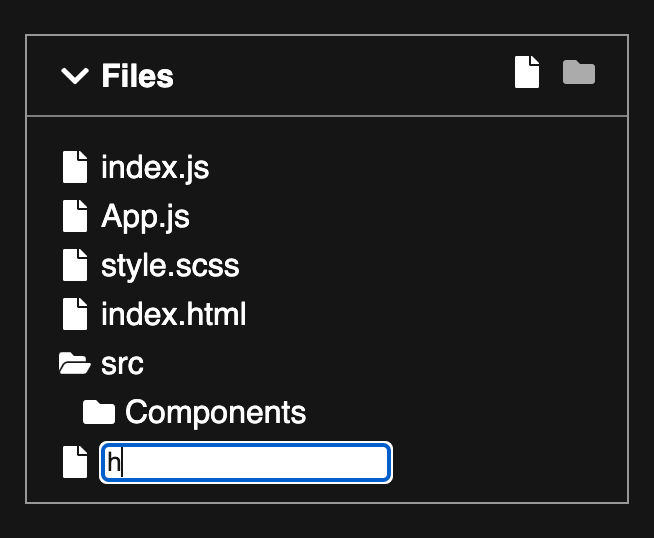Open the index.html file

[x=174, y=314]
